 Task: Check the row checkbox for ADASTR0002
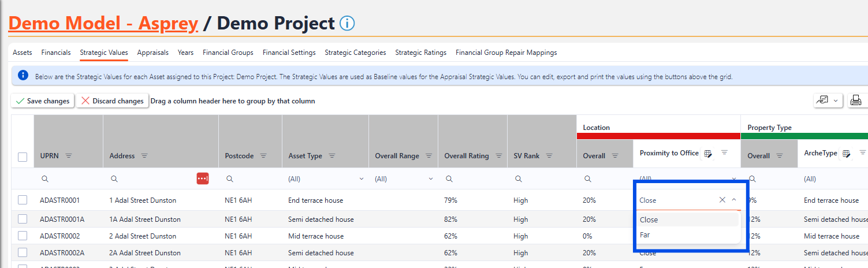coord(23,236)
